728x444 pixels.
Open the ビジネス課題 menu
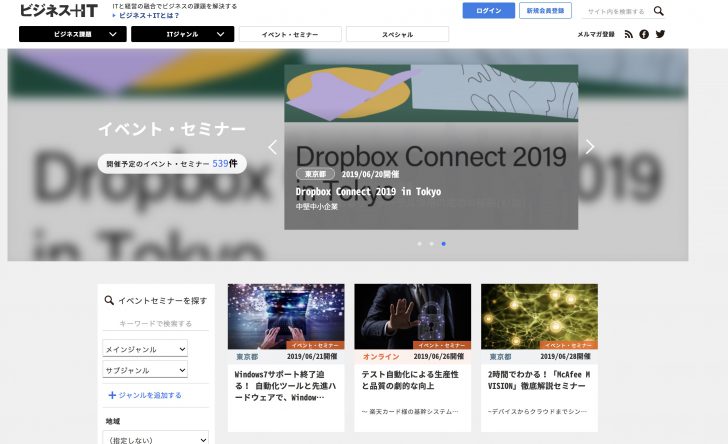click(x=73, y=34)
